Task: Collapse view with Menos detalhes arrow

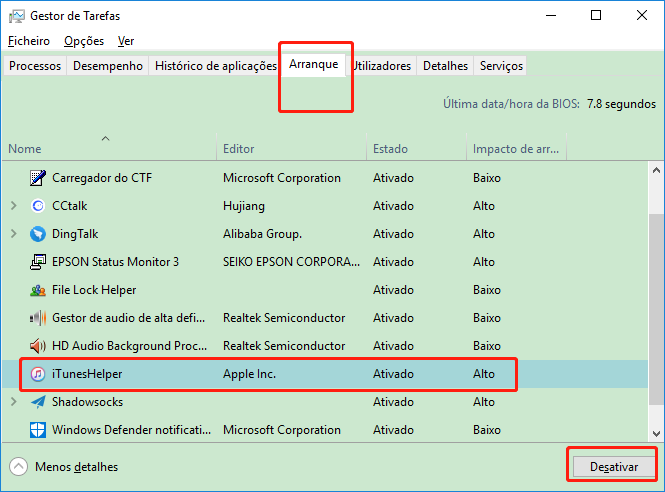Action: 18,467
